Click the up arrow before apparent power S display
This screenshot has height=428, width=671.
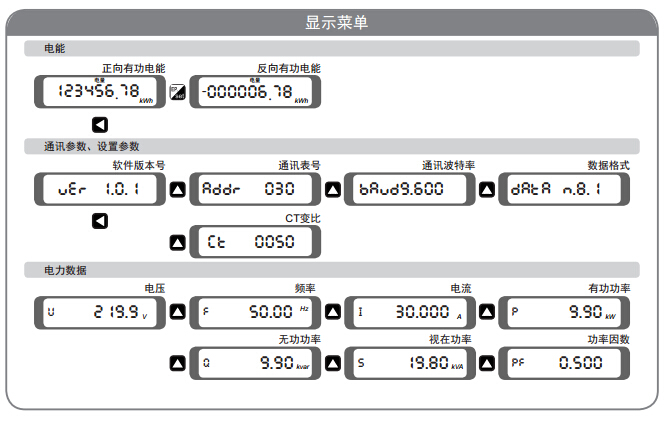[332, 362]
